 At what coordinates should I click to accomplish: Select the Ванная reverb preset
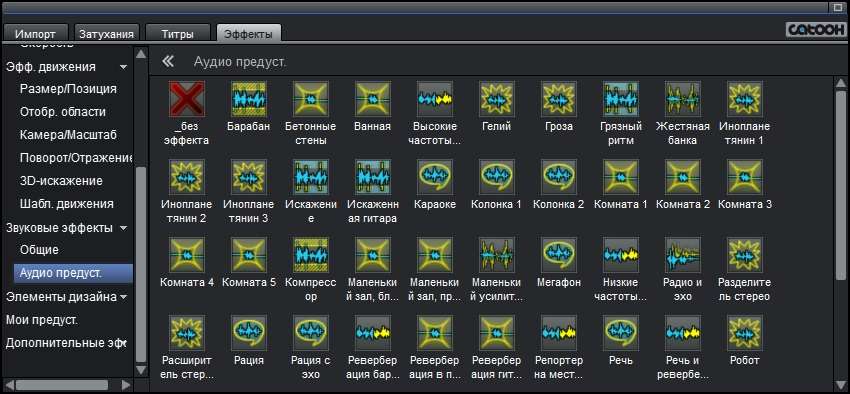tap(372, 99)
